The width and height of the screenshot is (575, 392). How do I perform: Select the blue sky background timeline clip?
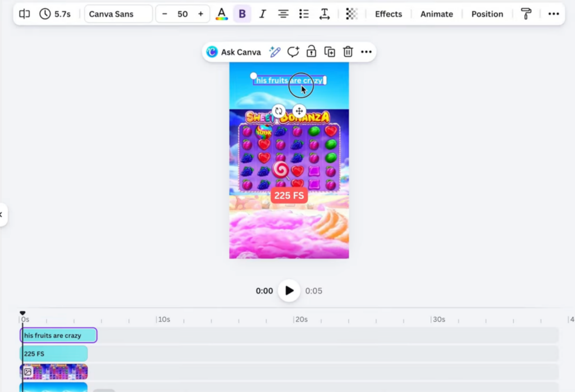pyautogui.click(x=53, y=388)
